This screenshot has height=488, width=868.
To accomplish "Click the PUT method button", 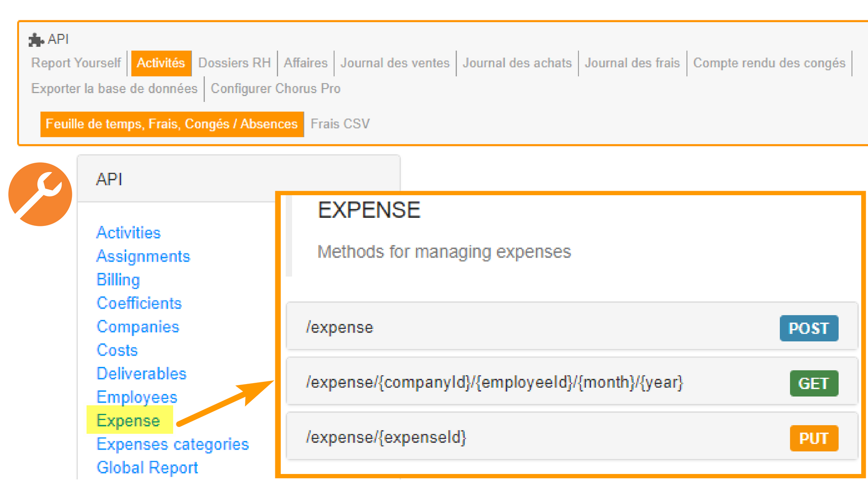I will (813, 438).
